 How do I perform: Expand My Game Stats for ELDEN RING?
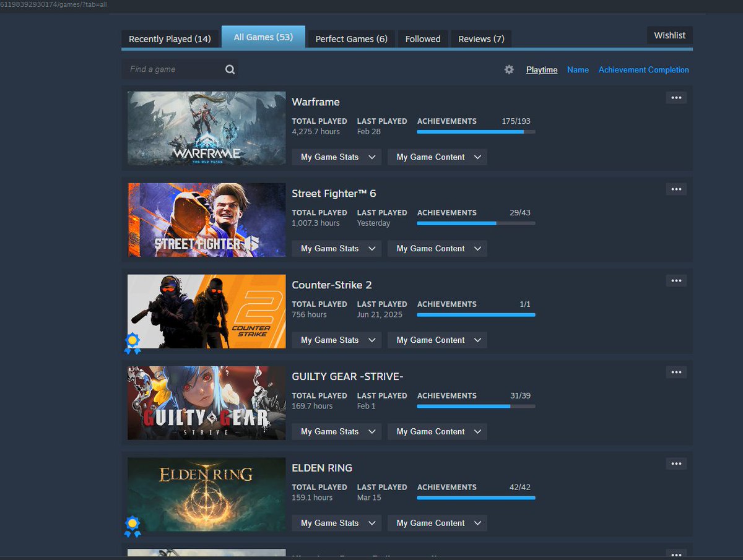[338, 523]
